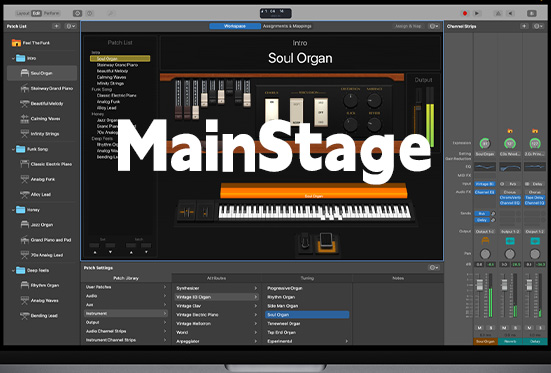551x373 pixels.
Task: Switch to the Workspace tab
Action: tap(235, 26)
